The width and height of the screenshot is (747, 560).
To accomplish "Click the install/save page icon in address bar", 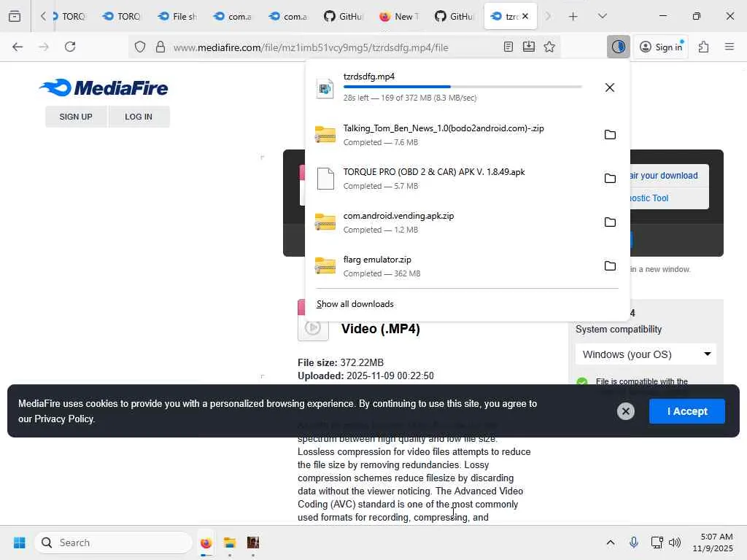I will point(529,47).
